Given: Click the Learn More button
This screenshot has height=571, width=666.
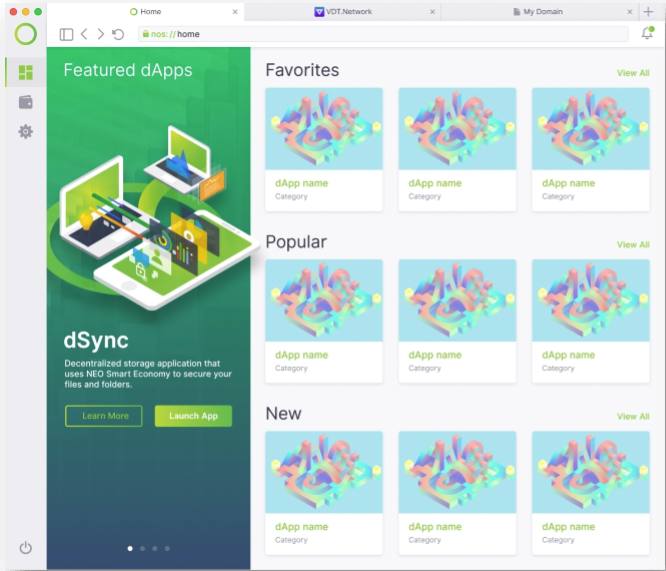Looking at the screenshot, I should [x=104, y=416].
